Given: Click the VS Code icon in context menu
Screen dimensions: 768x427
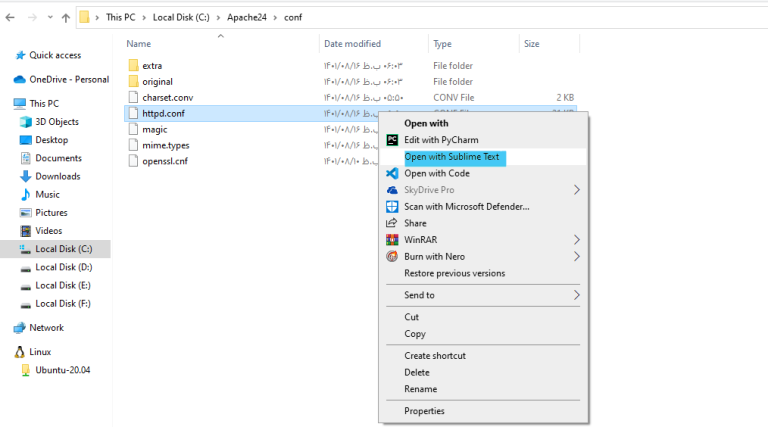Looking at the screenshot, I should [393, 173].
